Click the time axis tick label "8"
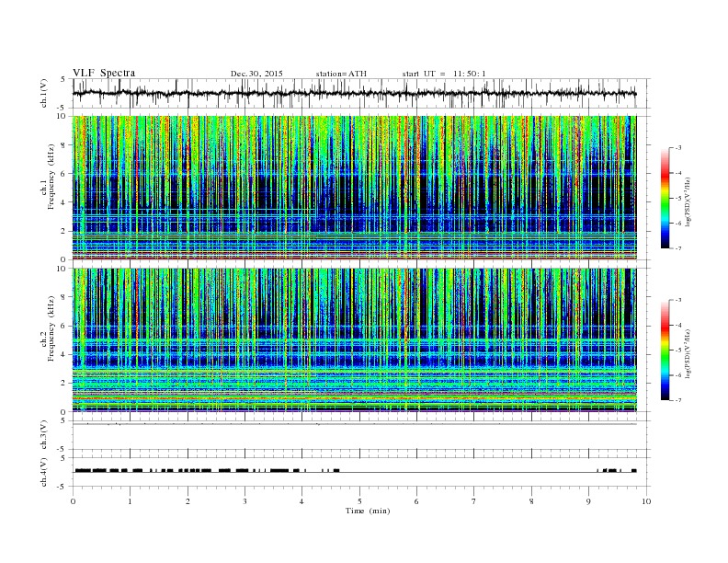Screen dimensions: 728x563 [531, 501]
